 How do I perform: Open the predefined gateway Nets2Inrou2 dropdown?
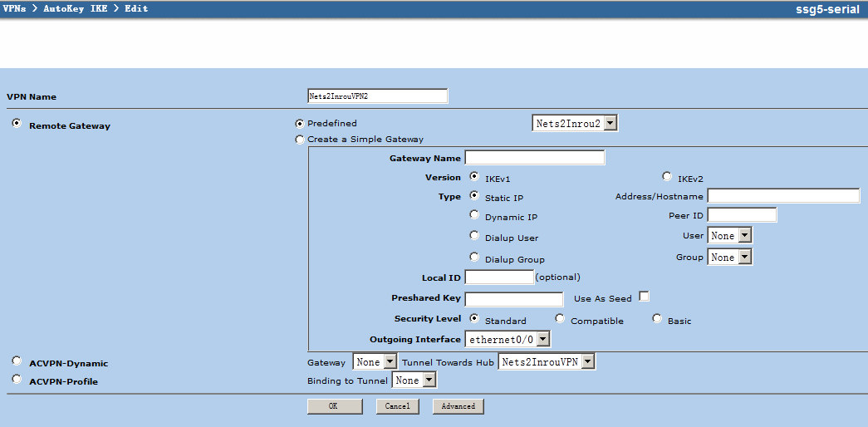coord(575,124)
